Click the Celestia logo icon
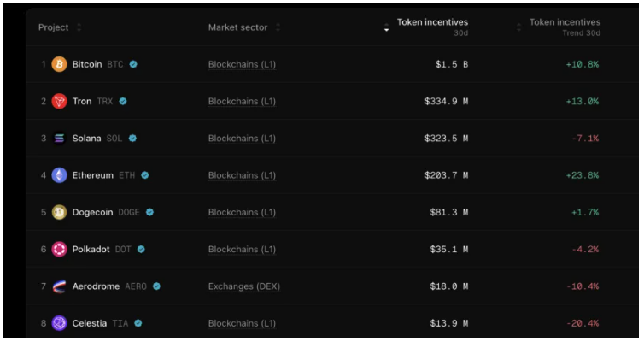The width and height of the screenshot is (644, 342). tap(59, 323)
